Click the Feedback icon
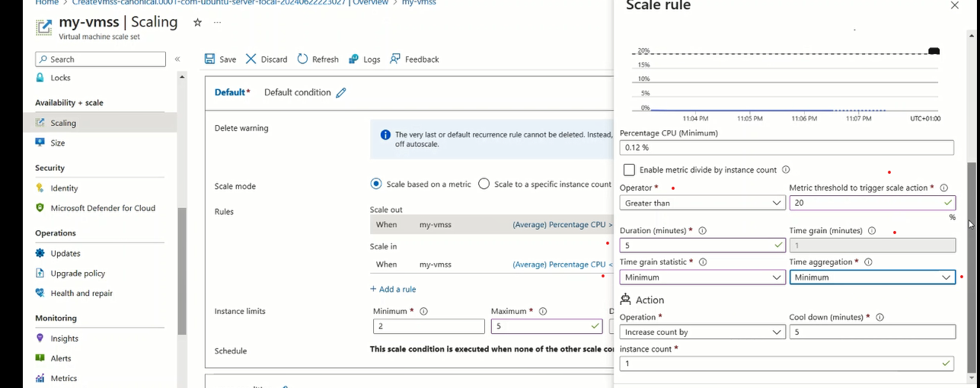 395,59
